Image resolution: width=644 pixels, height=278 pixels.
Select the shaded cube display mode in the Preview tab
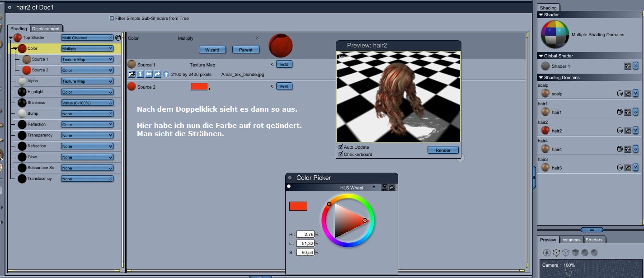575,253
